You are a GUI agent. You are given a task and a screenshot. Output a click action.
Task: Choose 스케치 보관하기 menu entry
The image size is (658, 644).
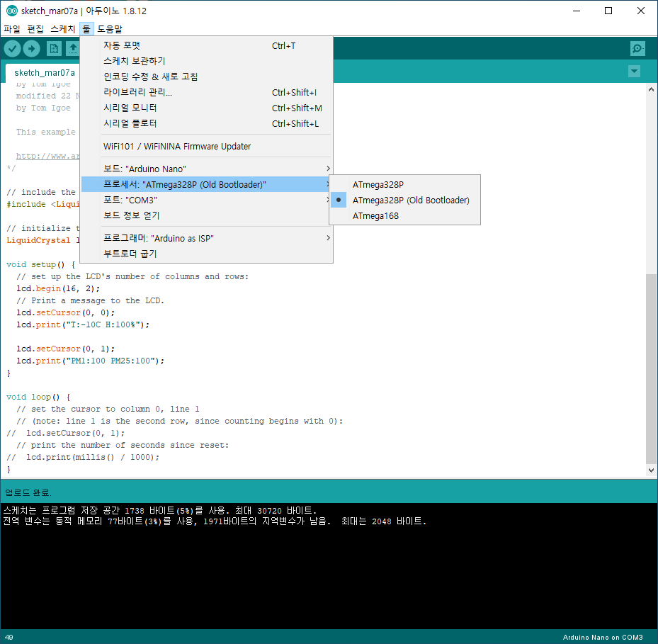click(x=206, y=61)
